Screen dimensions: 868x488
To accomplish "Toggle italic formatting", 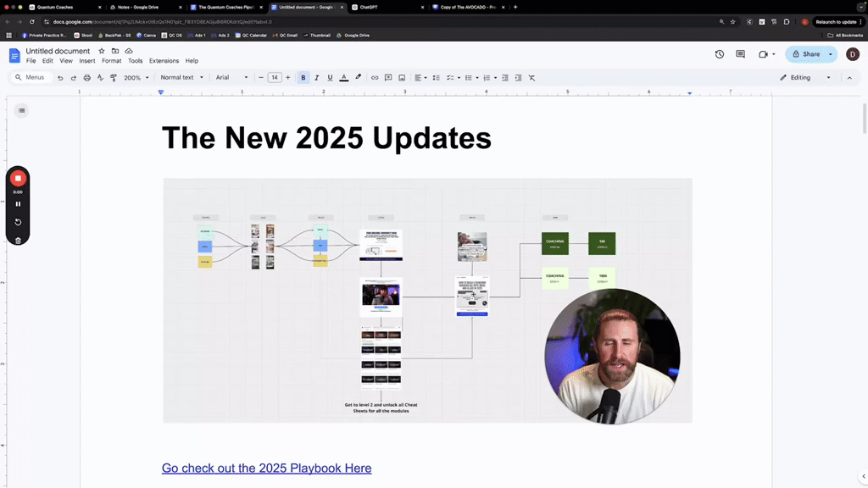I will 315,77.
